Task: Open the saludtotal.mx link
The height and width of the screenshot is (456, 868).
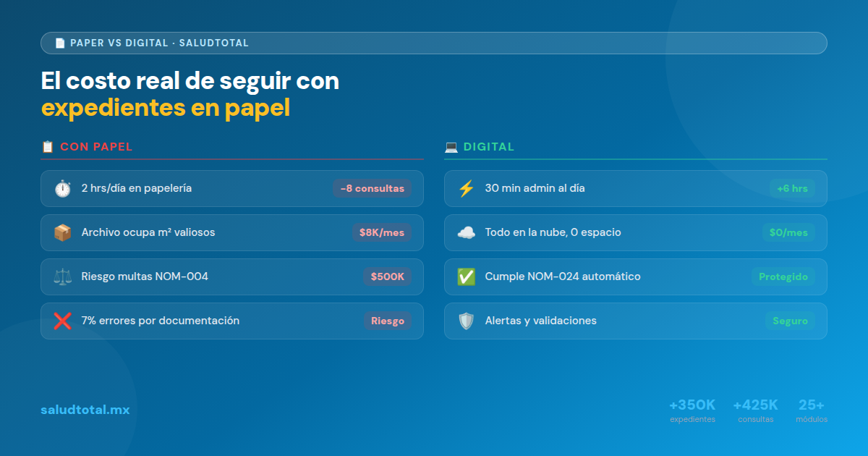Action: [x=85, y=409]
